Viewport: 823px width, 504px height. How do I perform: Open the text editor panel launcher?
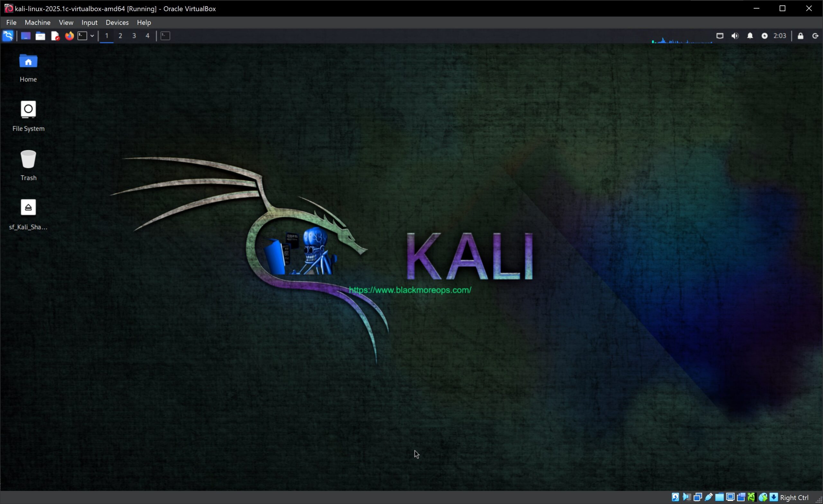55,36
